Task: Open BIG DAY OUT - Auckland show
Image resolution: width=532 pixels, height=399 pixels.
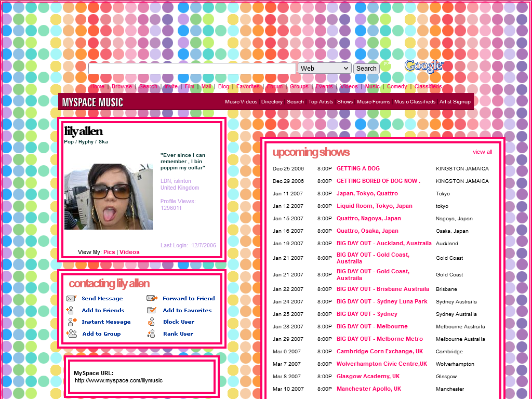Action: pos(384,243)
